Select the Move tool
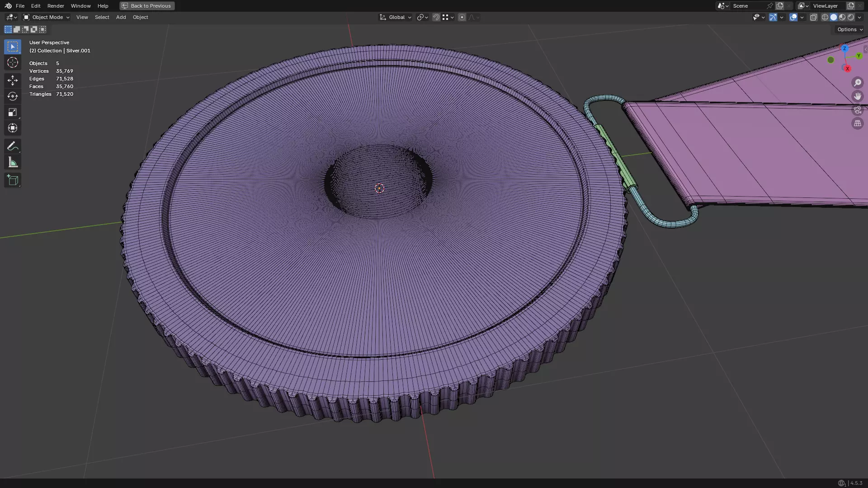 pos(13,80)
